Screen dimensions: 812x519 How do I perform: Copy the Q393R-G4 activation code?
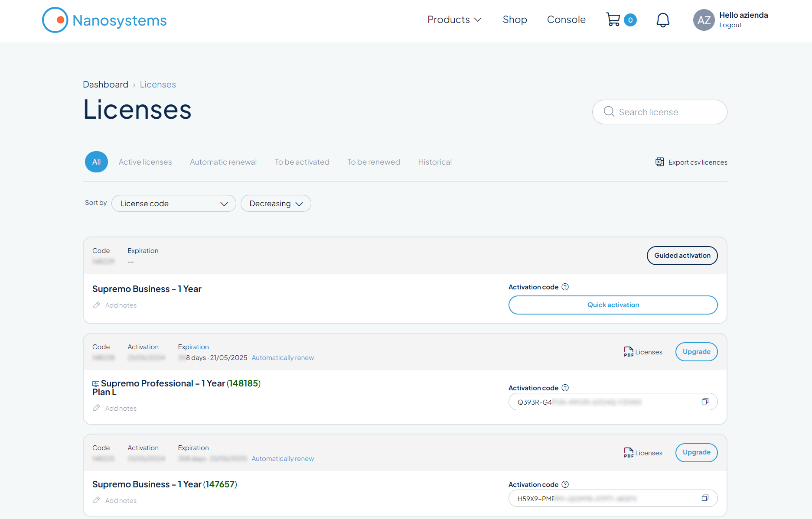coord(705,402)
